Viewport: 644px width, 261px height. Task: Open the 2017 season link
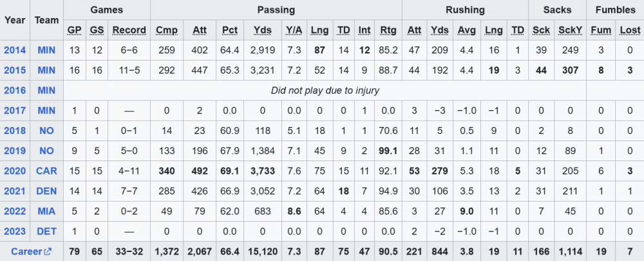coord(15,111)
